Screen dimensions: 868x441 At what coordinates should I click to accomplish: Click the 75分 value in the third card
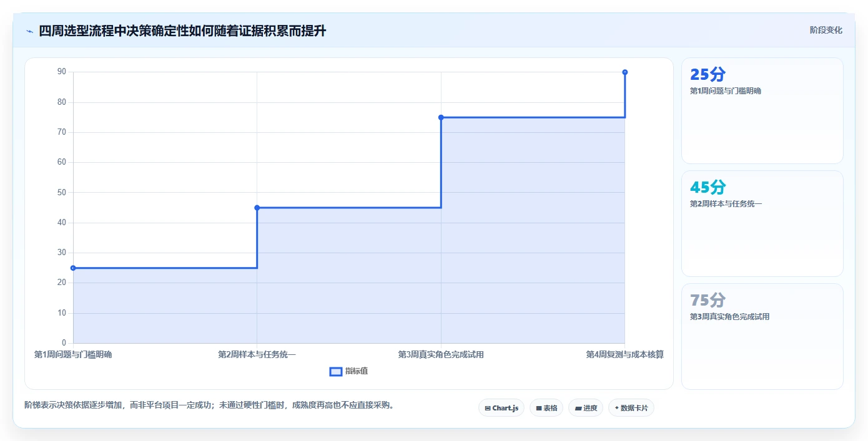coord(708,300)
